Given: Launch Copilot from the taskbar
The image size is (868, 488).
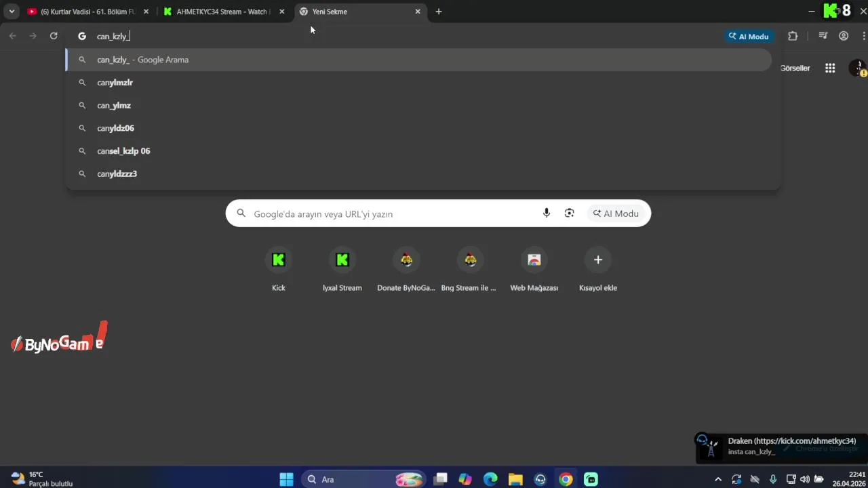Looking at the screenshot, I should click(x=465, y=479).
